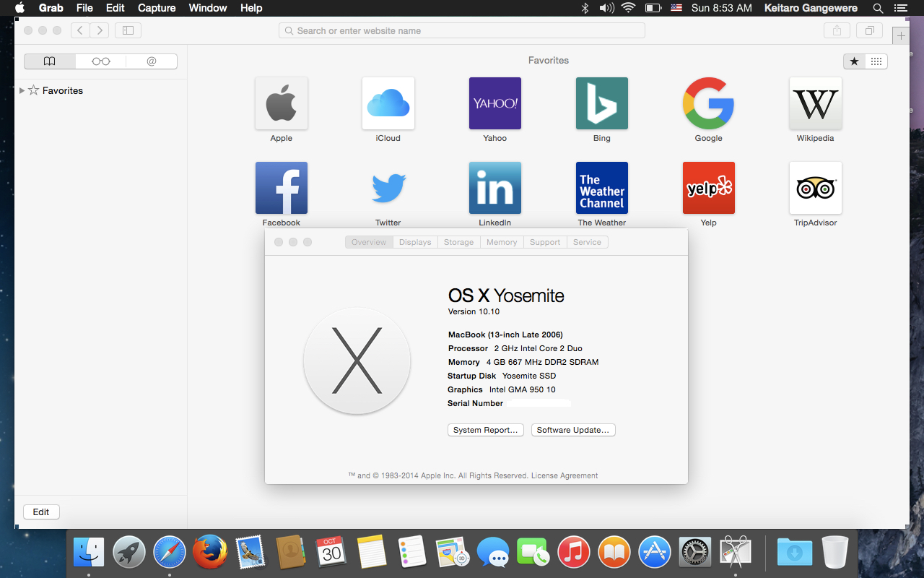This screenshot has height=578, width=924.
Task: Open the Help menu
Action: tap(251, 8)
